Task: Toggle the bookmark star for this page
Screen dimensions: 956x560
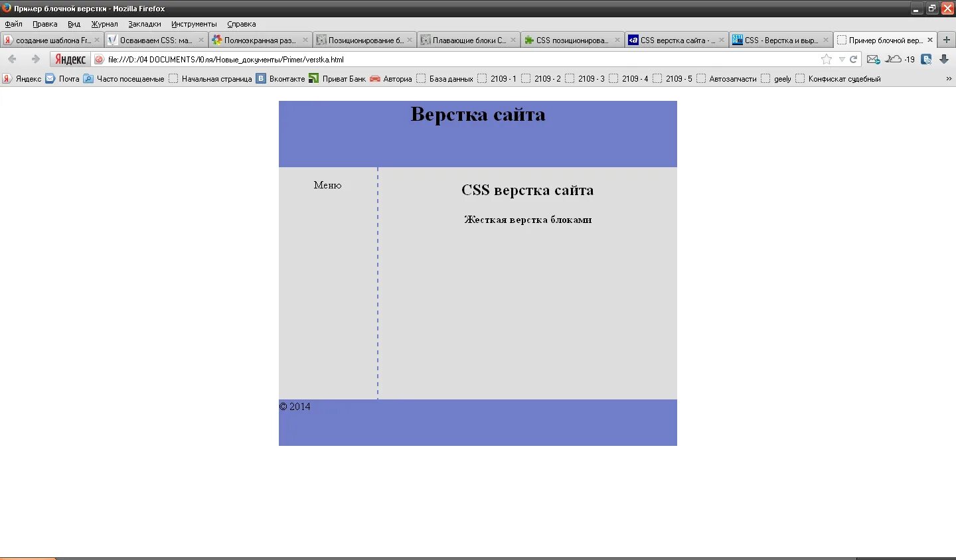Action: [825, 59]
